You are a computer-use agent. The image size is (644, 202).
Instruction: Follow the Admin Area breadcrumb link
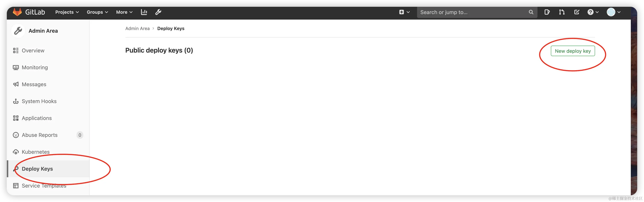(137, 28)
